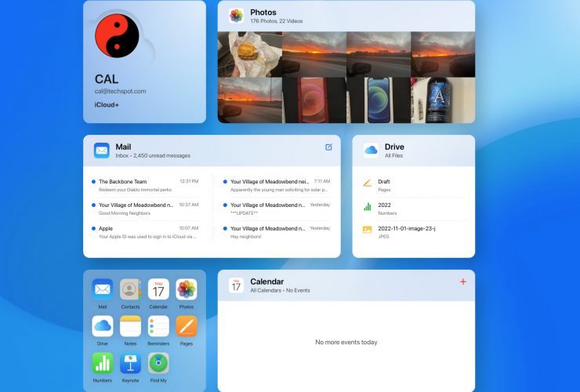Launch the Keynote app icon
Viewport: 580px width, 392px height.
130,363
